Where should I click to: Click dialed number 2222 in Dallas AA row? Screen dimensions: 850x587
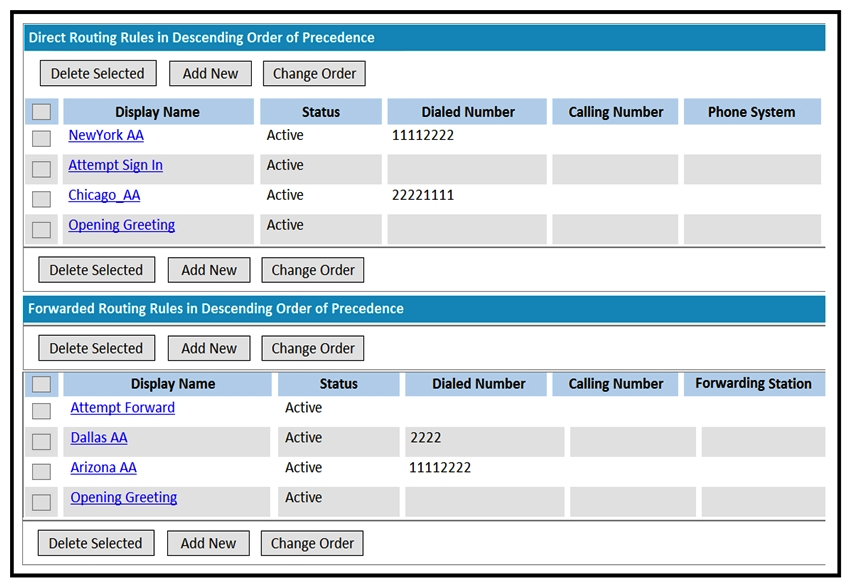coord(426,437)
